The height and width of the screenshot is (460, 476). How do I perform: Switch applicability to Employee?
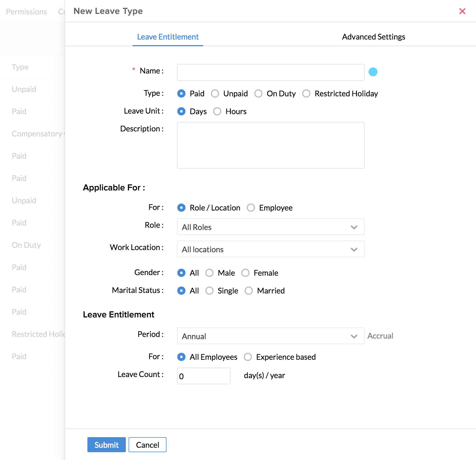point(251,208)
